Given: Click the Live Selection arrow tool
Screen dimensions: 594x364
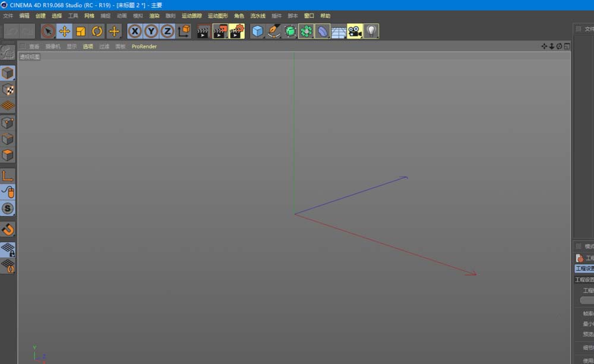Looking at the screenshot, I should [48, 31].
